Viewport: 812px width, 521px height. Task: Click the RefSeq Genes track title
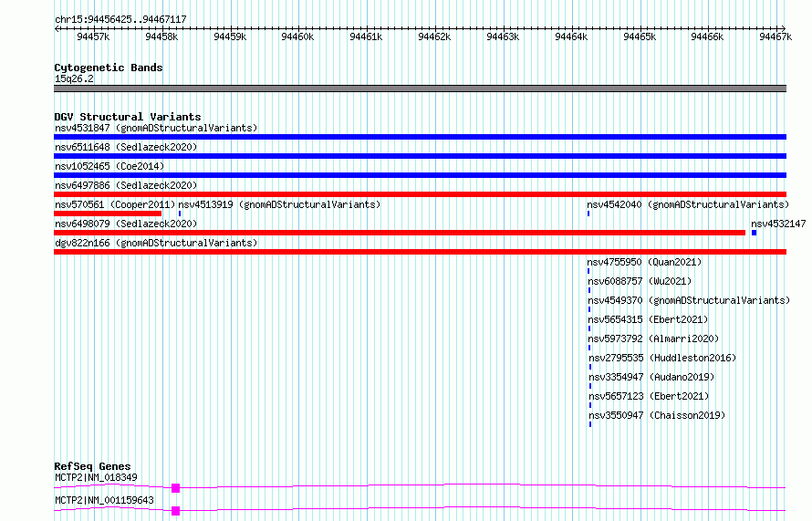pyautogui.click(x=92, y=466)
